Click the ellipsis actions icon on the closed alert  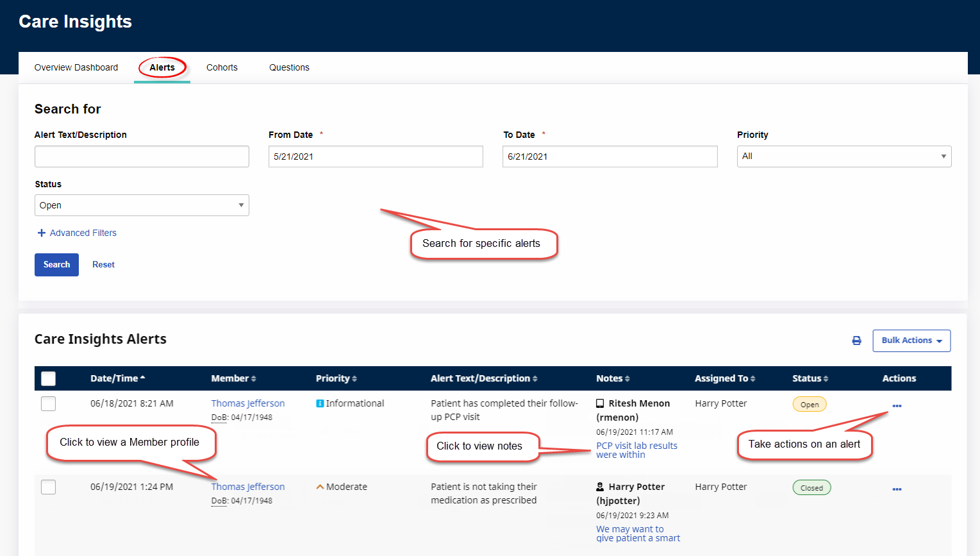click(897, 488)
